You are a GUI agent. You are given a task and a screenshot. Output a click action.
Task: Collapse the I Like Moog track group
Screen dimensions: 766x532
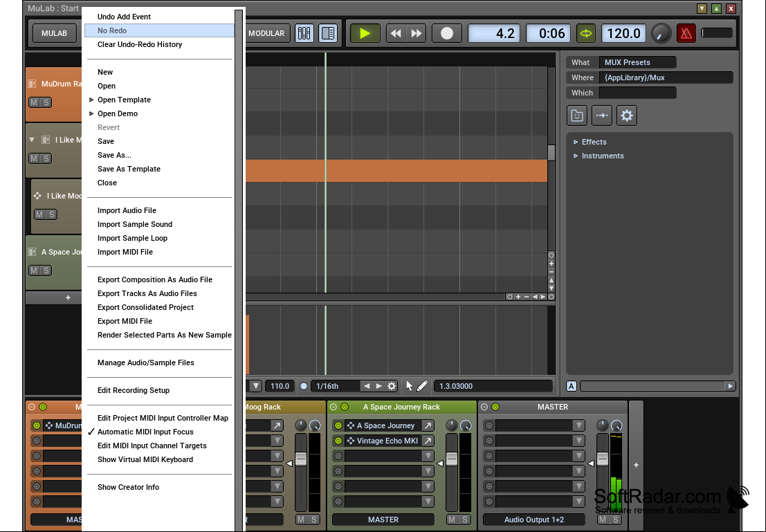[x=32, y=140]
